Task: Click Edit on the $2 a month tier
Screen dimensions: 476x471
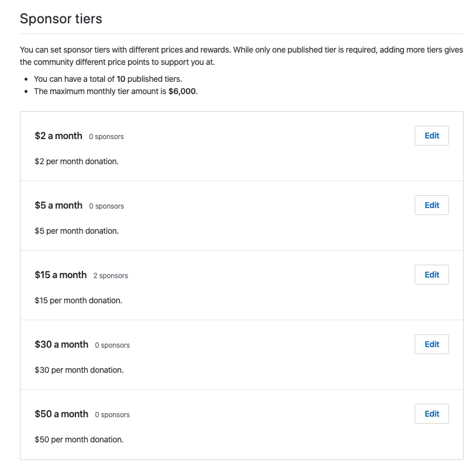Action: (432, 136)
